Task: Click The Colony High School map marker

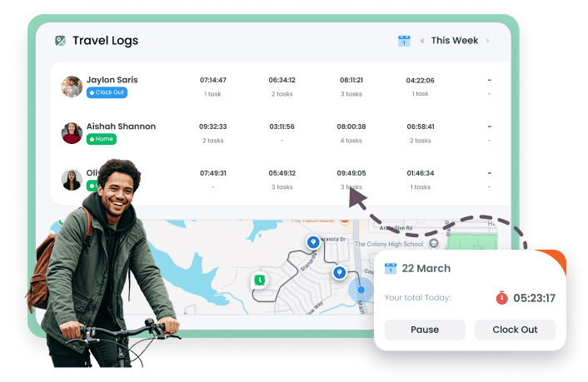Action: coord(434,244)
